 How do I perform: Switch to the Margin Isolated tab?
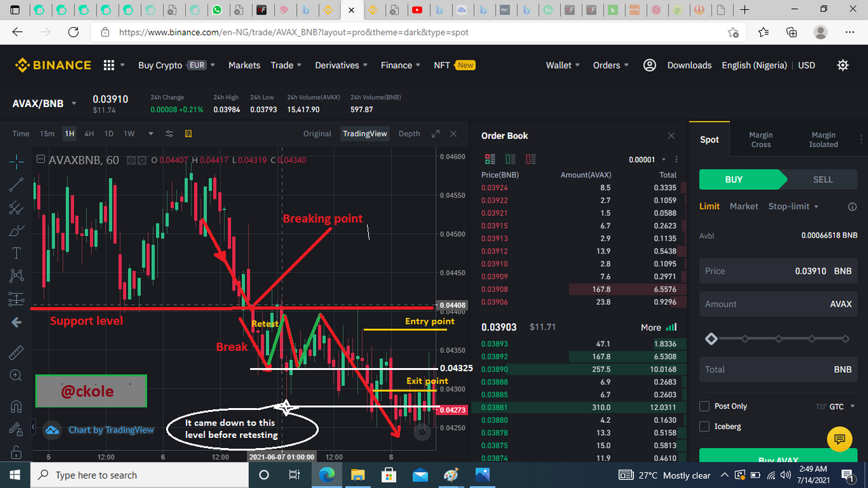[823, 140]
